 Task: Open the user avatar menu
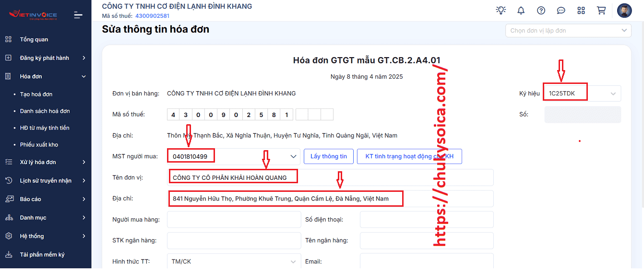pos(624,11)
